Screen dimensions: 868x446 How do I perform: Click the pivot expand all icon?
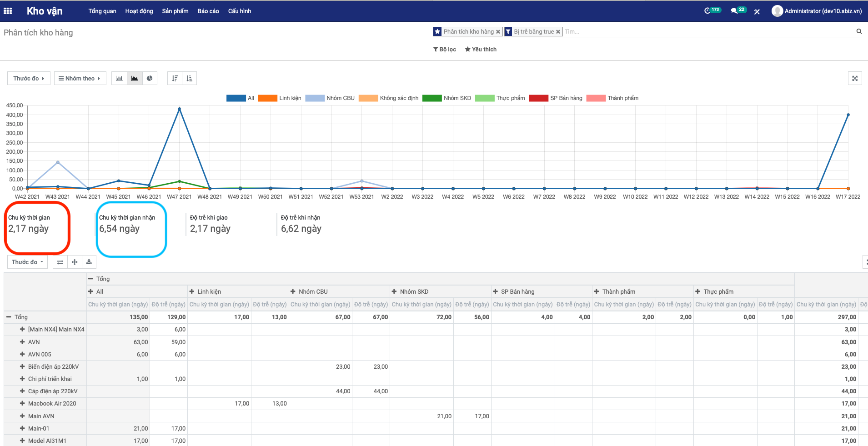click(x=75, y=262)
